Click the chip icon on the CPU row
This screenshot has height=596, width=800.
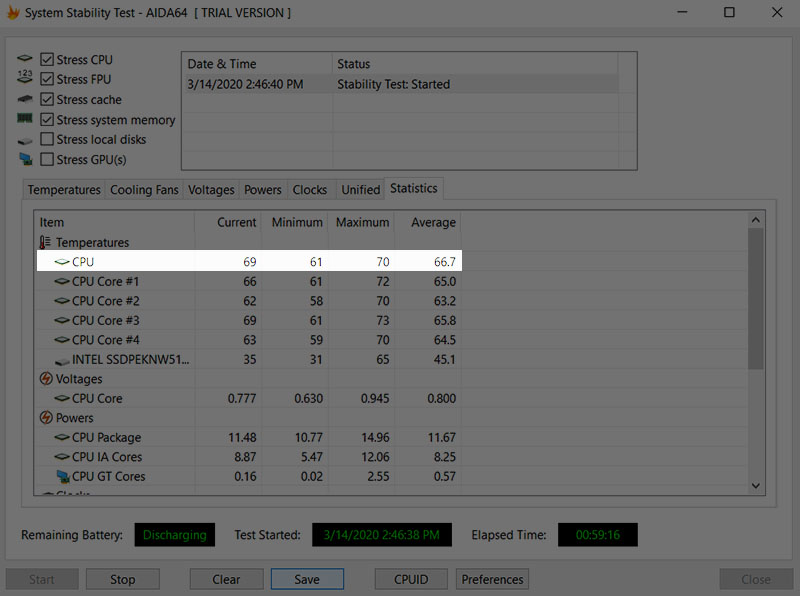[x=62, y=262]
